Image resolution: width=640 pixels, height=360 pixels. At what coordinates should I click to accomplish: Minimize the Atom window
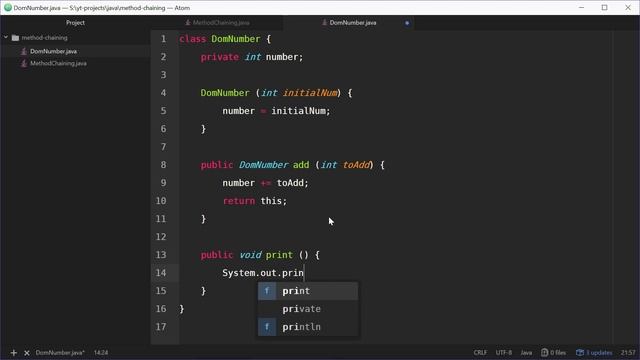[581, 8]
